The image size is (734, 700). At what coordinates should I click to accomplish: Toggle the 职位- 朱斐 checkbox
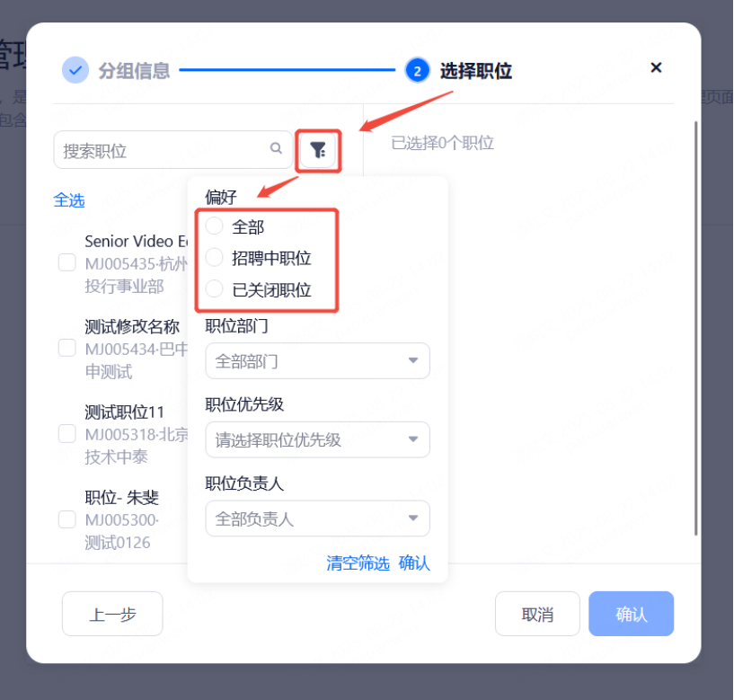[66, 519]
